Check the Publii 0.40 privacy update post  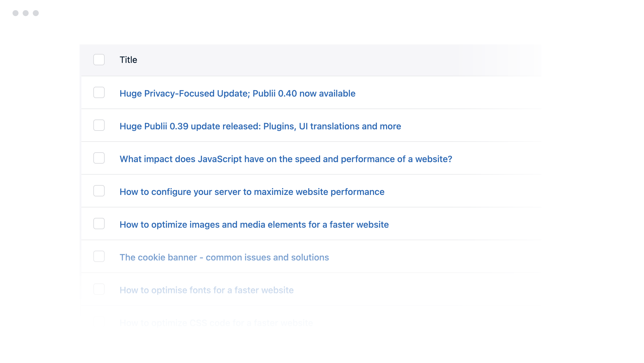click(x=99, y=92)
